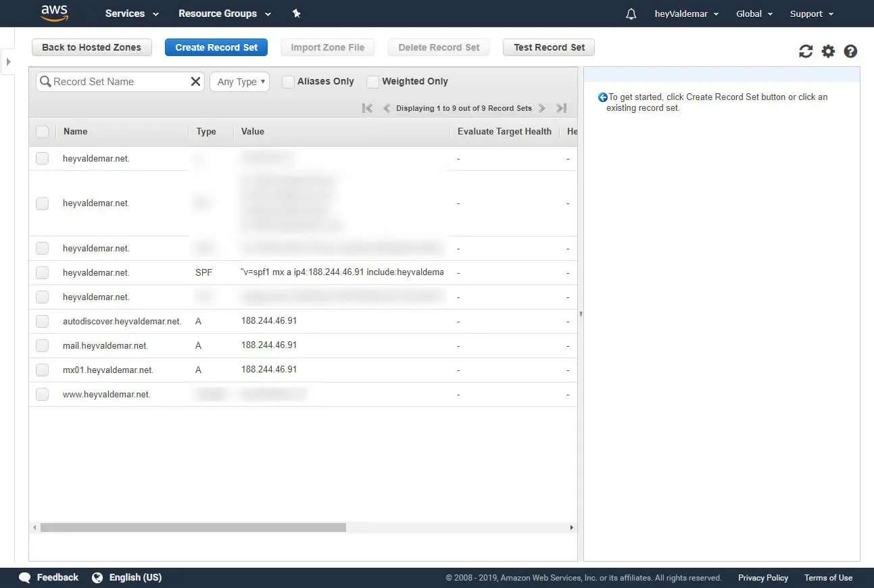Viewport: 874px width, 588px height.
Task: Sort by Evaluate Target Health column
Action: 504,132
